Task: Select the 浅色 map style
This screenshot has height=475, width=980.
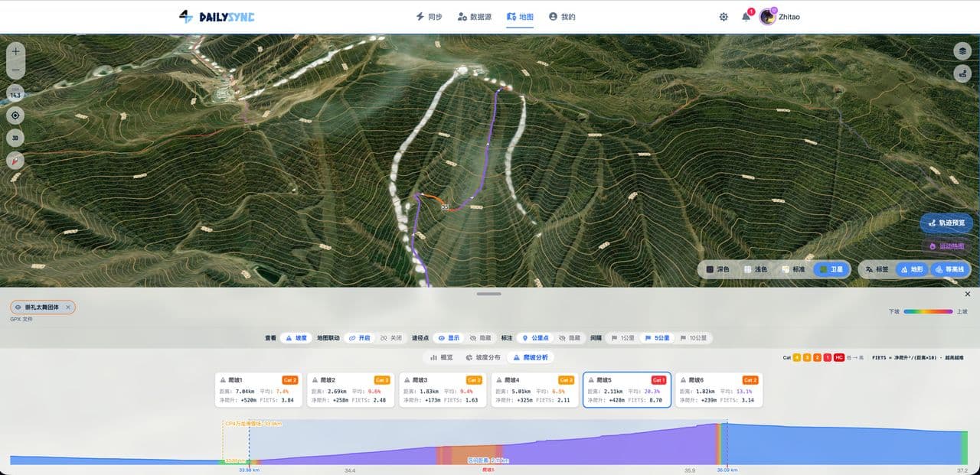Action: point(756,269)
